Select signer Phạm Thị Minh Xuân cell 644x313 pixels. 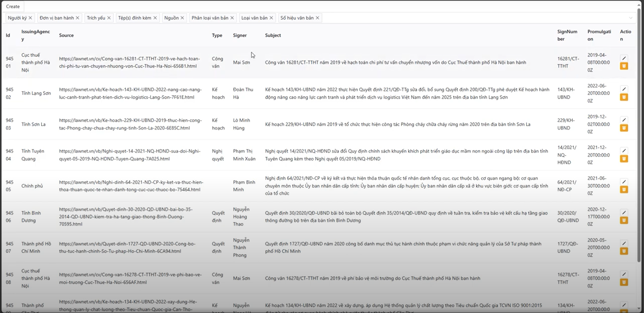(244, 155)
